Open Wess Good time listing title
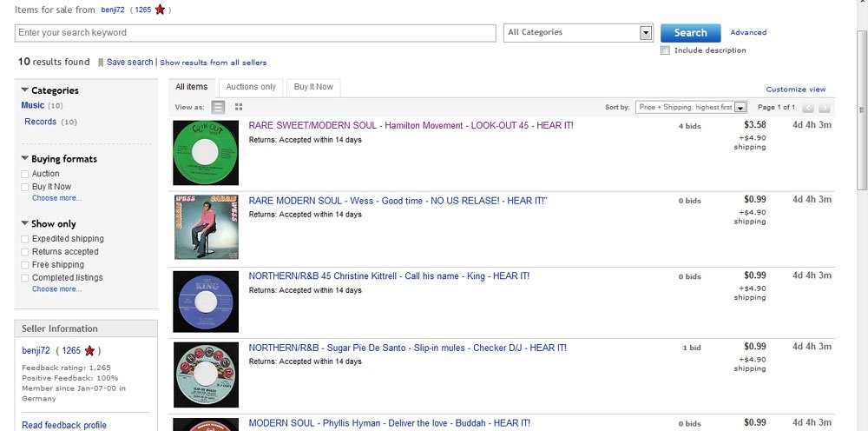Screen dimensions: 868x431 click(x=398, y=201)
